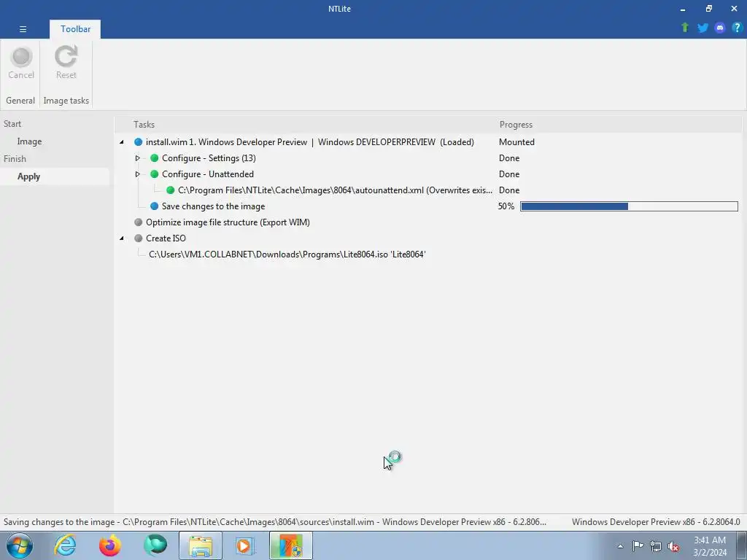Click status bar Windows Developer Preview x86 version

click(656, 522)
